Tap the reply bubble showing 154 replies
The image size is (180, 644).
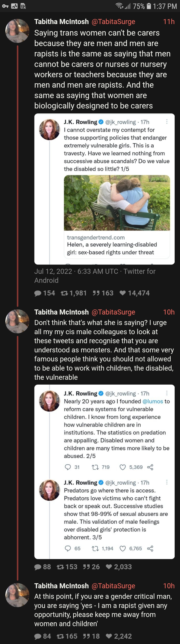38,293
